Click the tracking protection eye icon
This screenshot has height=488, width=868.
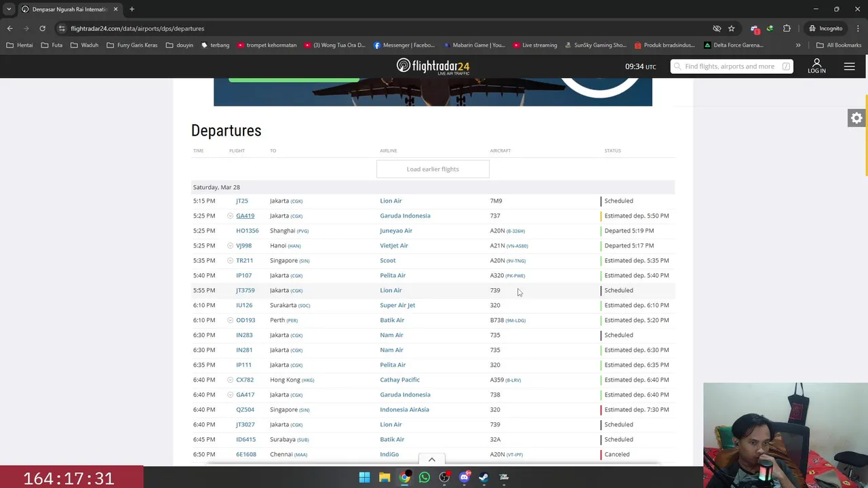[x=717, y=28]
